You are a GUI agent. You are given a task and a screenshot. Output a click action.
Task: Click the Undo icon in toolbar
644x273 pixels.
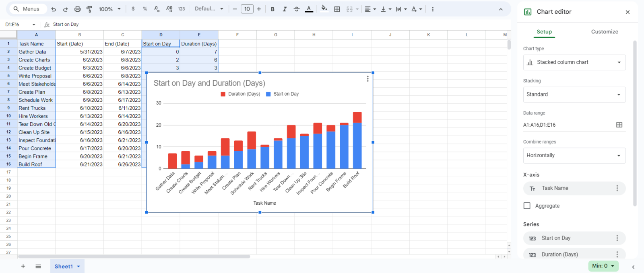[x=54, y=9]
